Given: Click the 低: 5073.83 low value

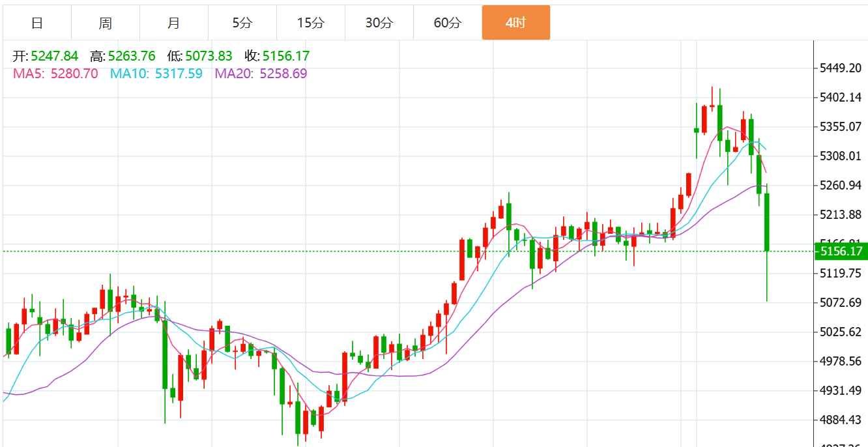Looking at the screenshot, I should (199, 56).
